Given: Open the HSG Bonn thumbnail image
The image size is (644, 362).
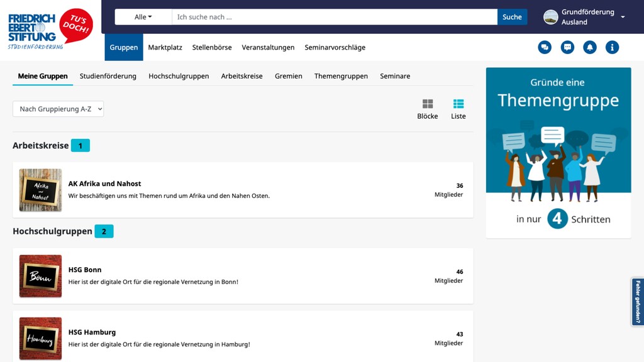Looking at the screenshot, I should tap(40, 276).
